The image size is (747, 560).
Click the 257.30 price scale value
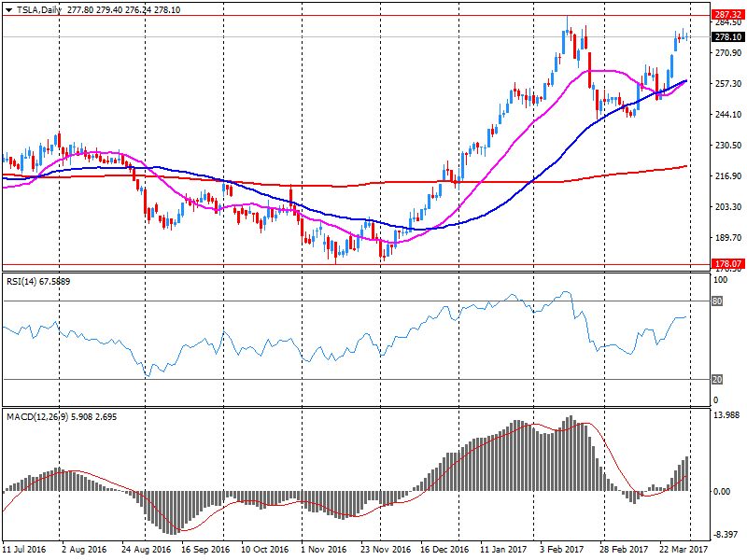pyautogui.click(x=727, y=84)
